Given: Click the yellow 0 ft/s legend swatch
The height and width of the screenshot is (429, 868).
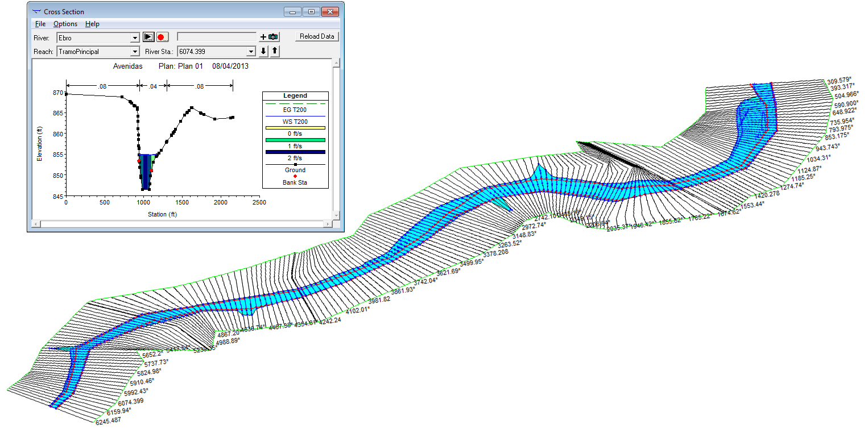Looking at the screenshot, I should pos(295,128).
